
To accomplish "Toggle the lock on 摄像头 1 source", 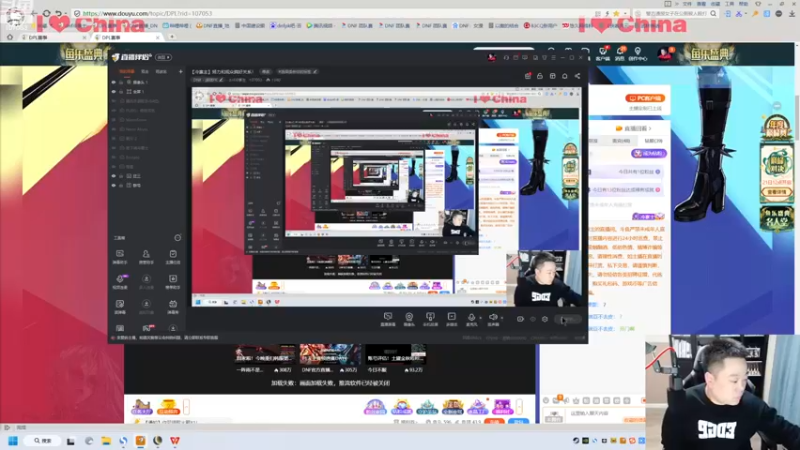I will pos(121,82).
